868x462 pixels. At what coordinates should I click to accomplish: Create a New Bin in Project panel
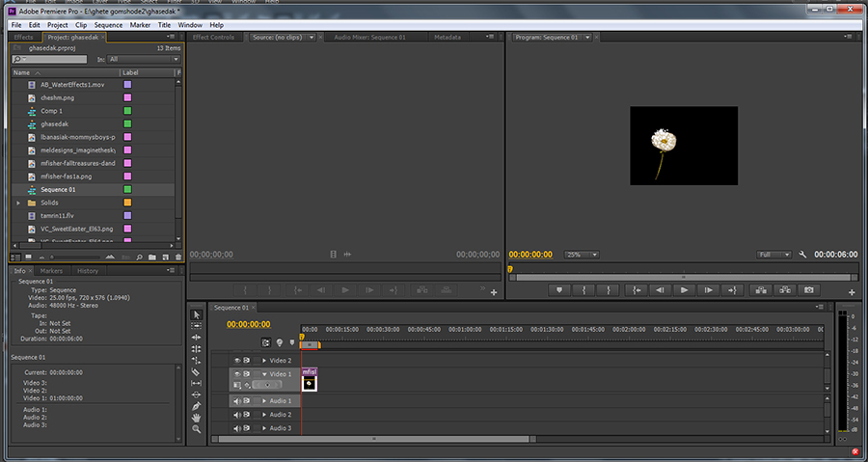tap(152, 258)
